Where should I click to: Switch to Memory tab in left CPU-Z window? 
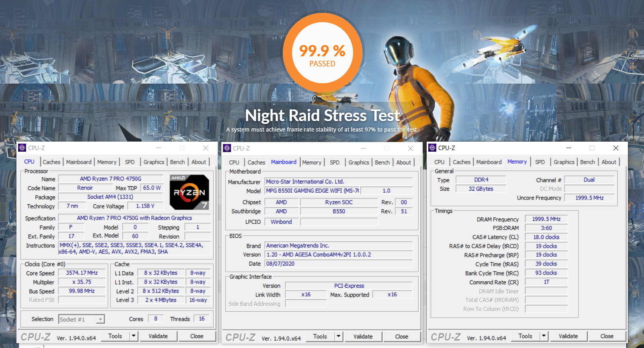[107, 162]
